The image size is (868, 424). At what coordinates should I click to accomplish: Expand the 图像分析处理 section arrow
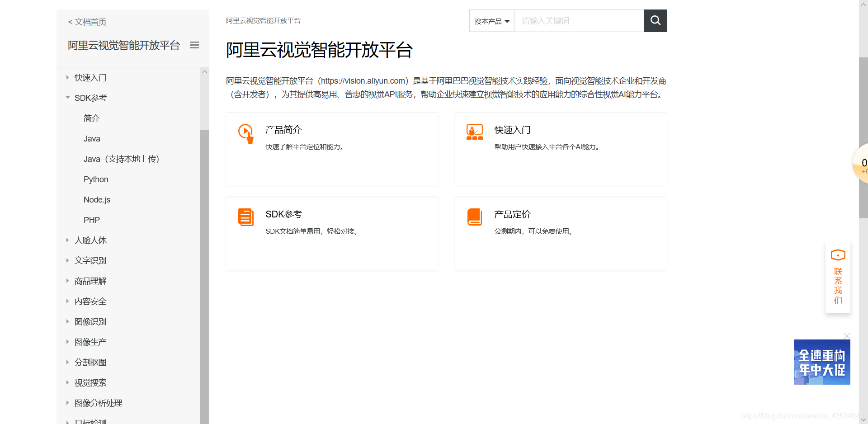[67, 403]
